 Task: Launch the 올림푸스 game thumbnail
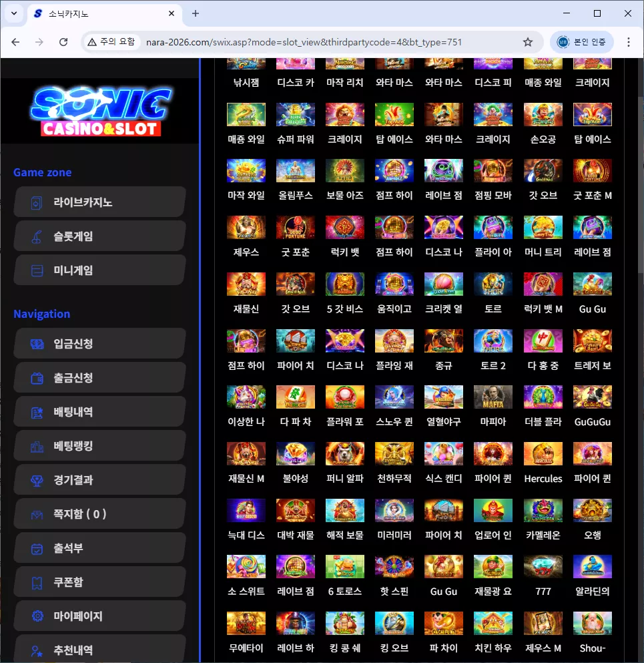coord(296,171)
